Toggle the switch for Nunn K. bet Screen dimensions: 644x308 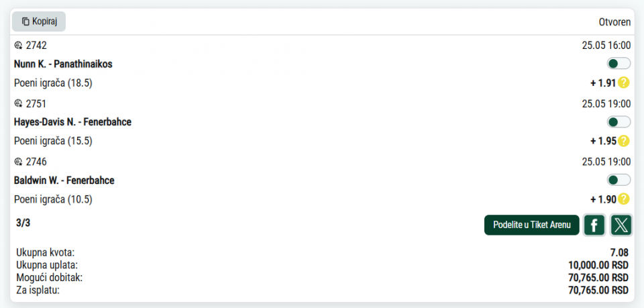[x=619, y=64]
